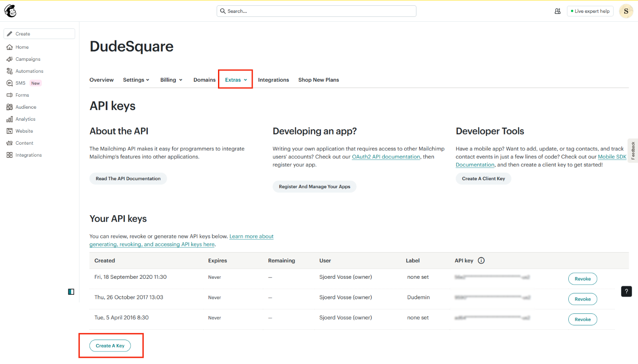The image size is (638, 364).
Task: Click the Dudemin label cell
Action: click(418, 297)
